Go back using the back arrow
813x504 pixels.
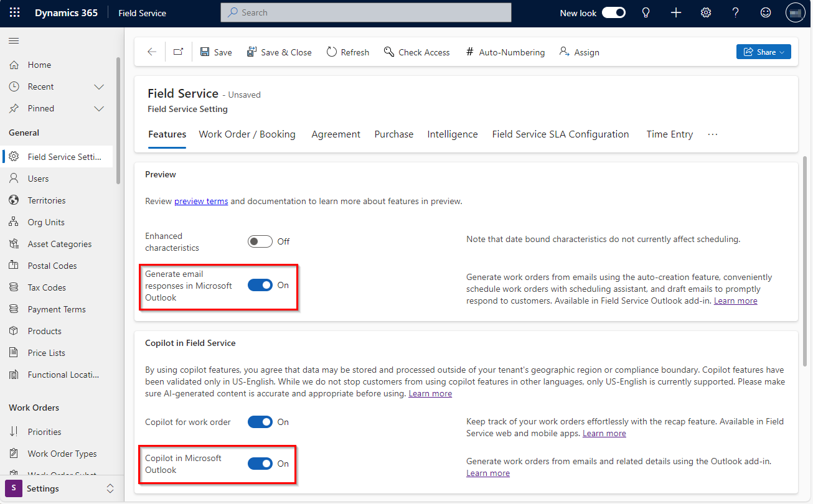[152, 52]
